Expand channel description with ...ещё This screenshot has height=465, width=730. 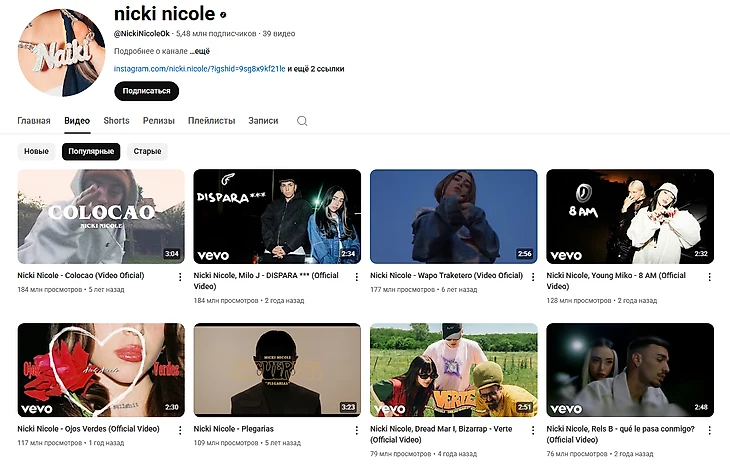coord(200,51)
